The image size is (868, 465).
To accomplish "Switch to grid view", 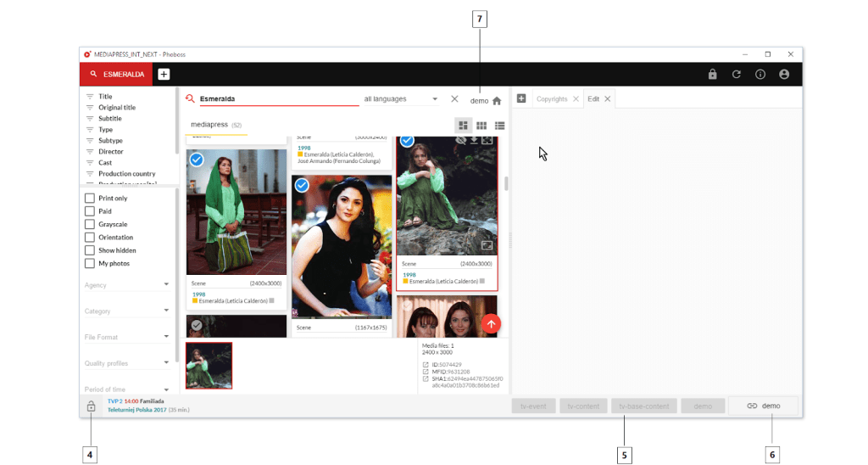I will 481,126.
